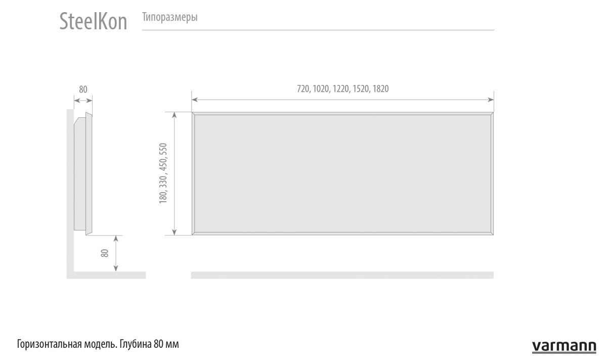Click the SteelKon title text
Viewport: 607px width, 364px height.
[x=94, y=22]
